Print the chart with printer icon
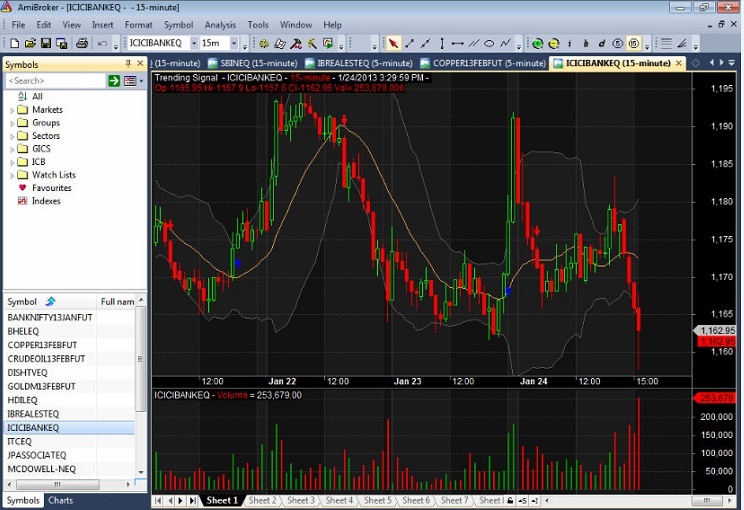Viewport: 744px width, 510px height. (82, 44)
